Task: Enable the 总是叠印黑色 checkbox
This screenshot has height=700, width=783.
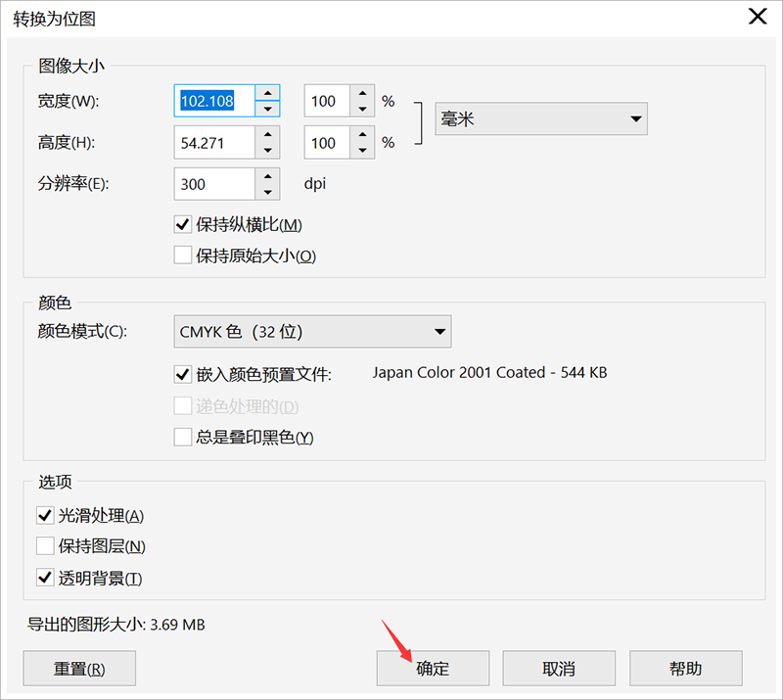Action: pos(182,437)
